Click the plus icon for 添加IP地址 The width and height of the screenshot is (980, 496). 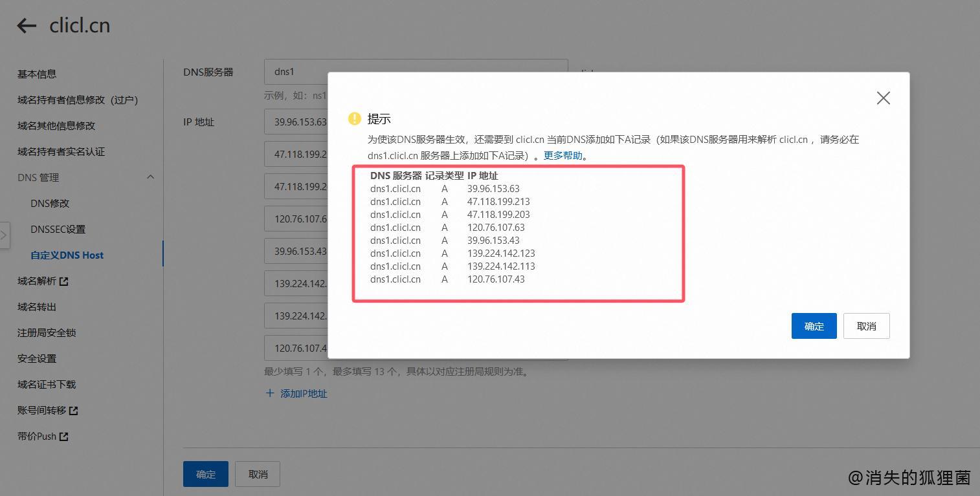[270, 393]
